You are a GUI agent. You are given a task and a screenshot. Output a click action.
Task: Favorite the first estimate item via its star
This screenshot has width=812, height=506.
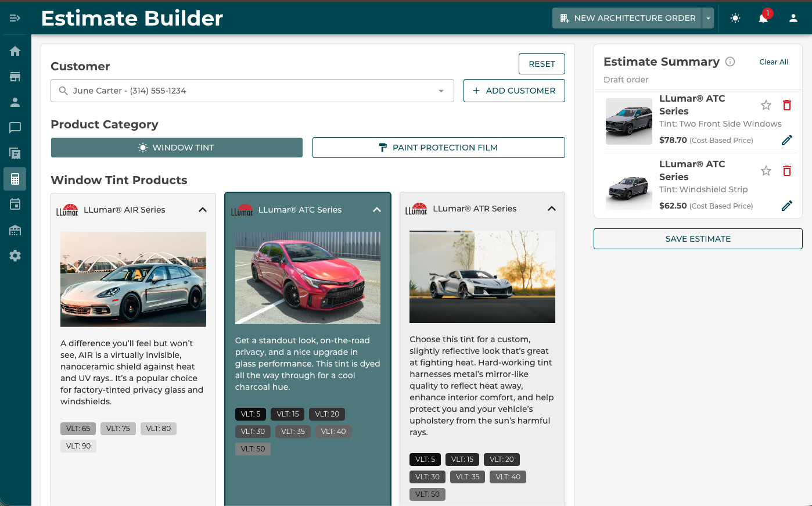pos(766,105)
